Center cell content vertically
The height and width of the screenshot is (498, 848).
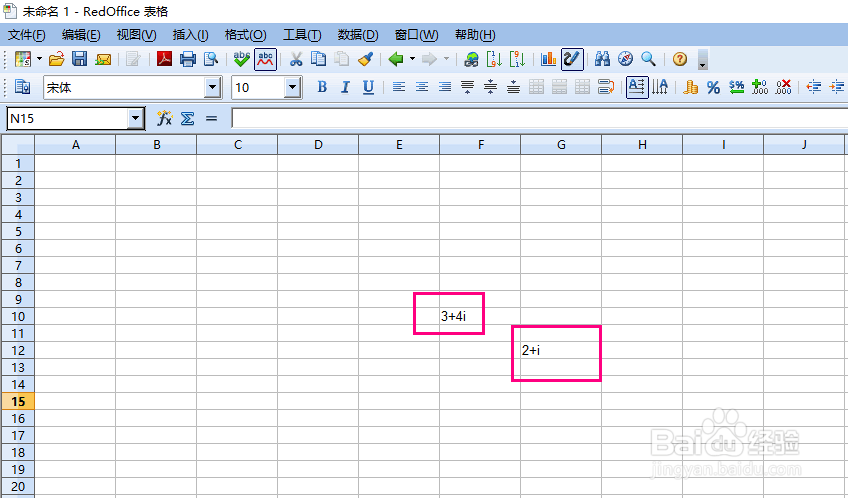(491, 87)
